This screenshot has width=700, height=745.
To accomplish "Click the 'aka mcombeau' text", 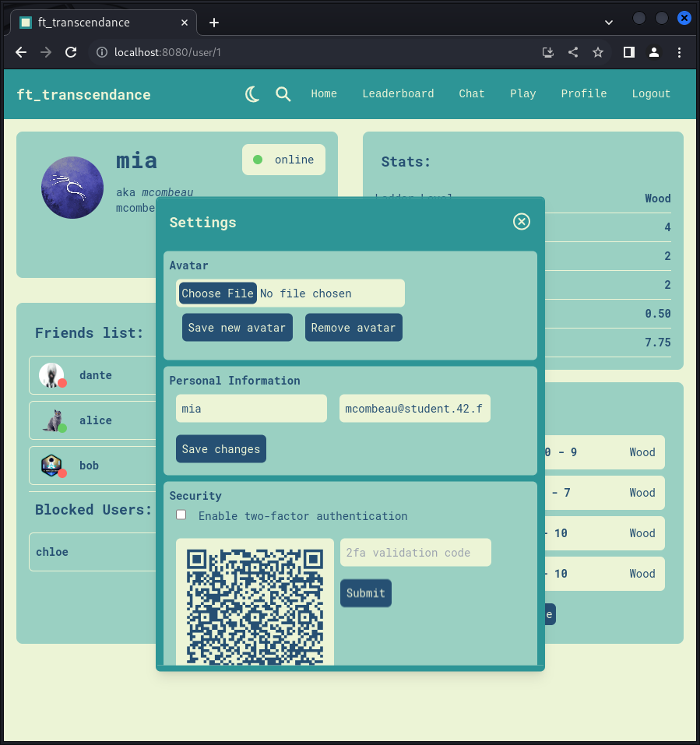I will coord(154,192).
